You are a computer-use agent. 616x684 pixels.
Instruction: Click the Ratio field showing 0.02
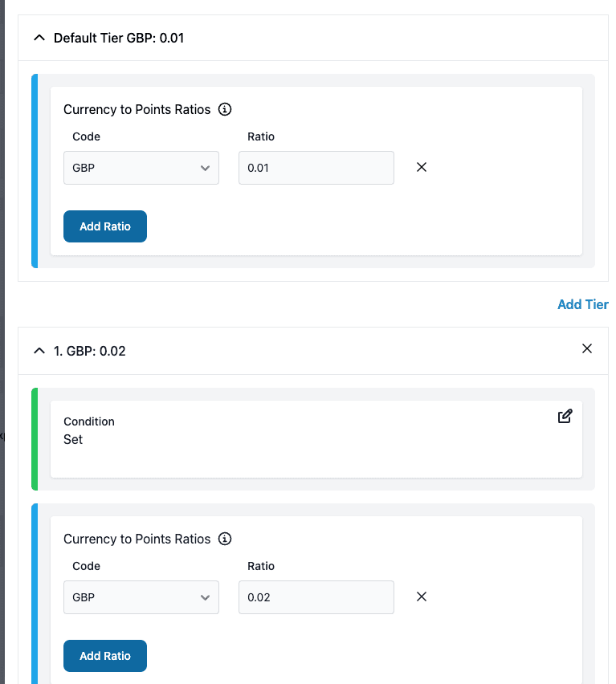pyautogui.click(x=316, y=597)
